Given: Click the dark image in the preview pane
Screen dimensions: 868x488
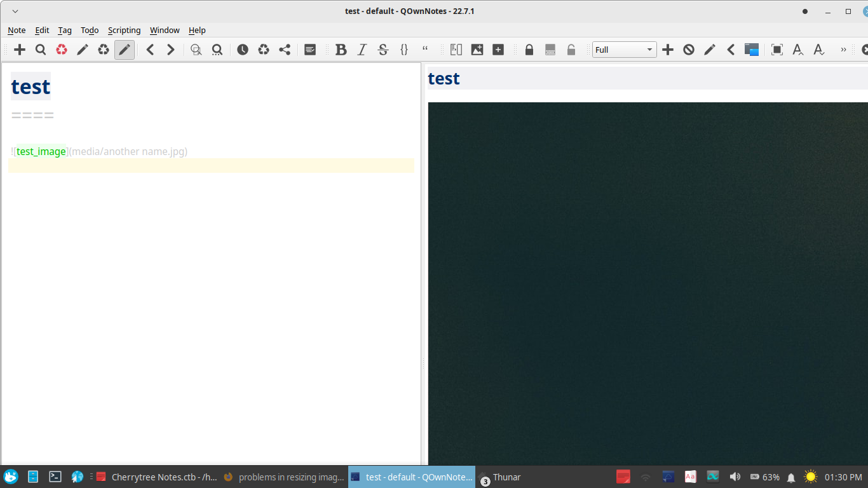Looking at the screenshot, I should (648, 283).
